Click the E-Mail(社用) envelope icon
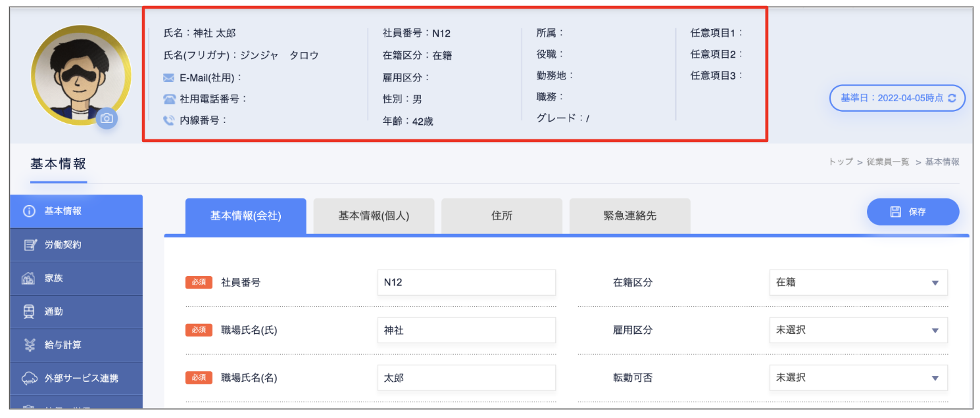980x418 pixels. (x=169, y=78)
